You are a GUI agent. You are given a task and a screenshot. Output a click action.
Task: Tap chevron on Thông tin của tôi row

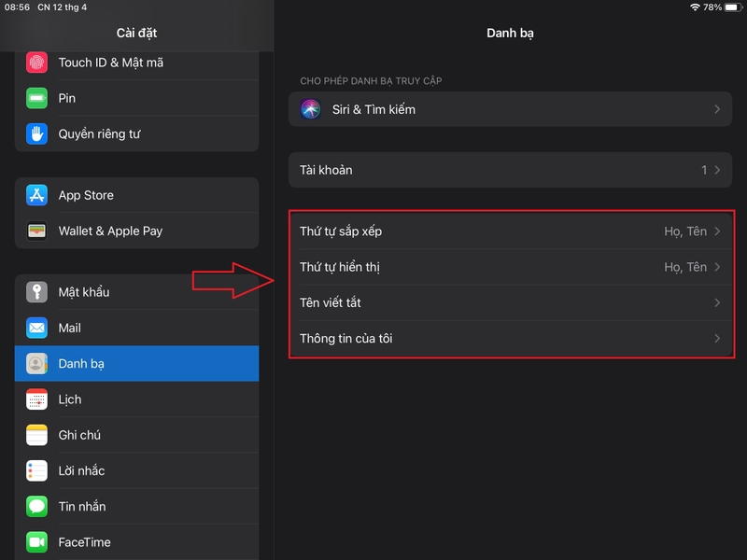(x=717, y=338)
